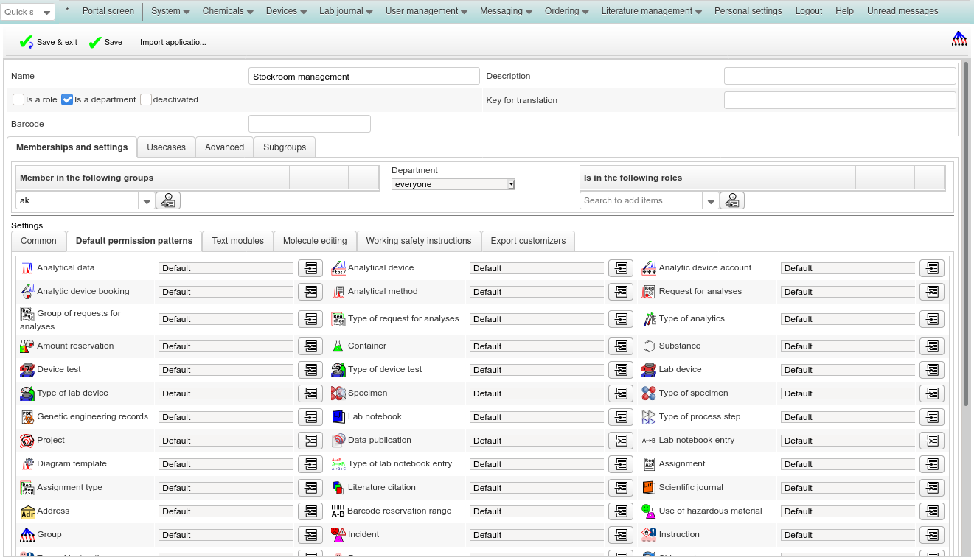Click the Logout link
The height and width of the screenshot is (560, 974).
click(x=808, y=11)
